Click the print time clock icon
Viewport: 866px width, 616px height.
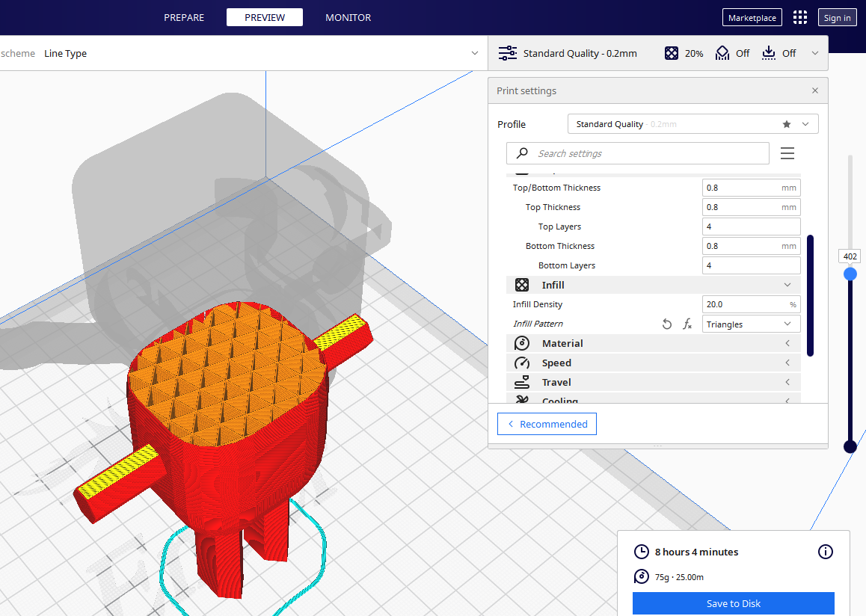tap(641, 552)
